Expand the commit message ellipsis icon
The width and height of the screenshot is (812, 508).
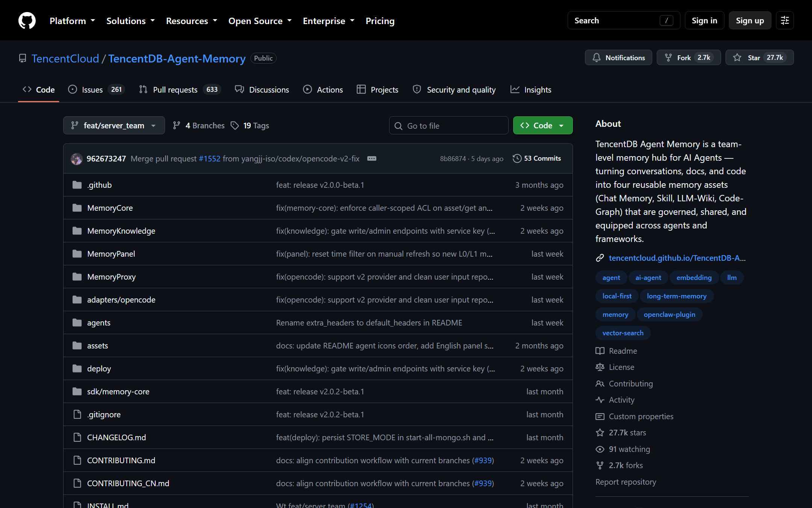pyautogui.click(x=372, y=158)
